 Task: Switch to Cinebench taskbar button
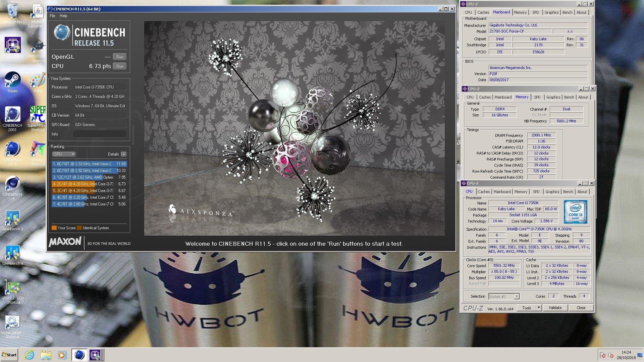coord(79,355)
